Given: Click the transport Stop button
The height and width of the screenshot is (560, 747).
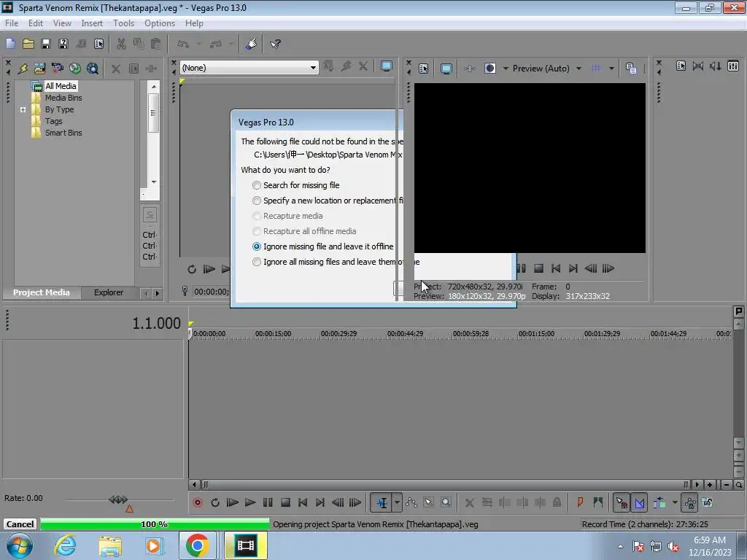Looking at the screenshot, I should click(x=285, y=502).
